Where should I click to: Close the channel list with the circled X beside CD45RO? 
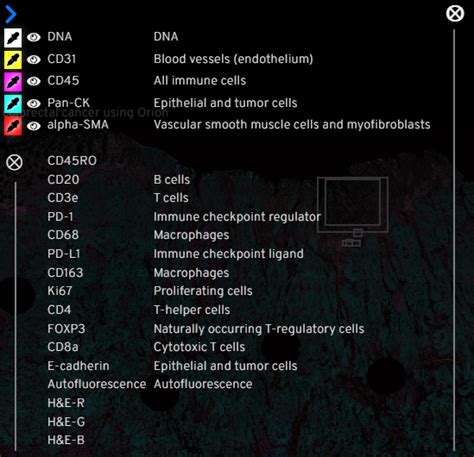[x=14, y=162]
